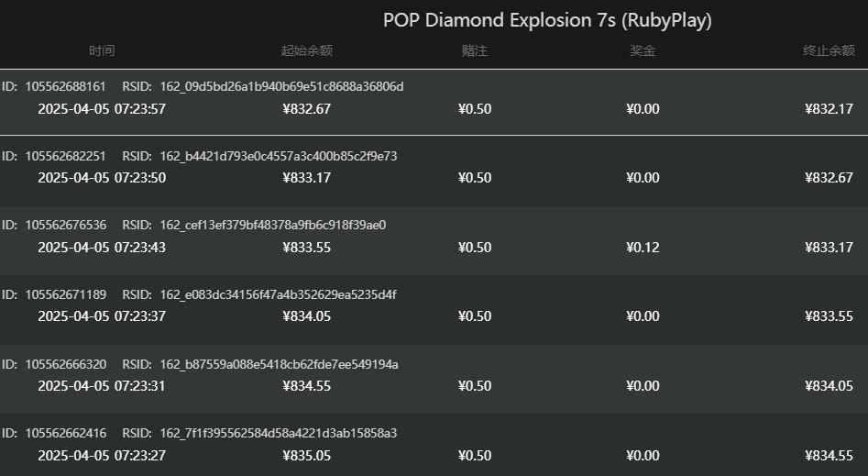Click the ¥832.17 ending balance
Viewport: 868px width, 476px height.
click(x=829, y=109)
